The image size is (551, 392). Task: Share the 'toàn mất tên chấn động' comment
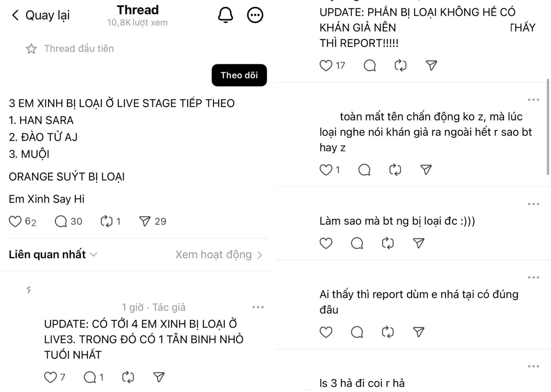click(x=426, y=170)
